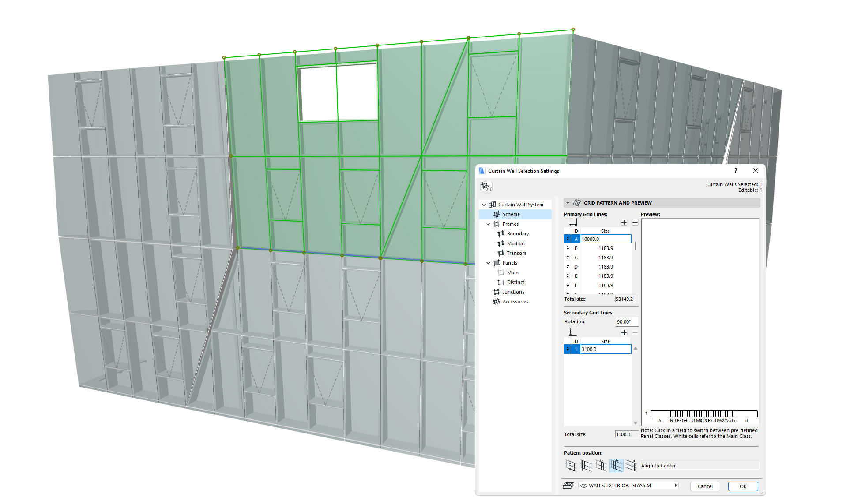Add a new secondary grid line

tap(624, 332)
